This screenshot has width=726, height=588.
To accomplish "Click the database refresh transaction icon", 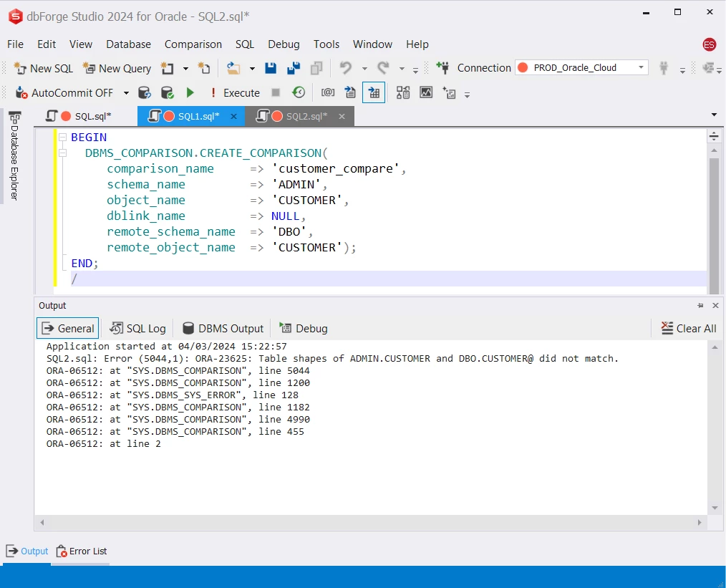I will pos(145,93).
